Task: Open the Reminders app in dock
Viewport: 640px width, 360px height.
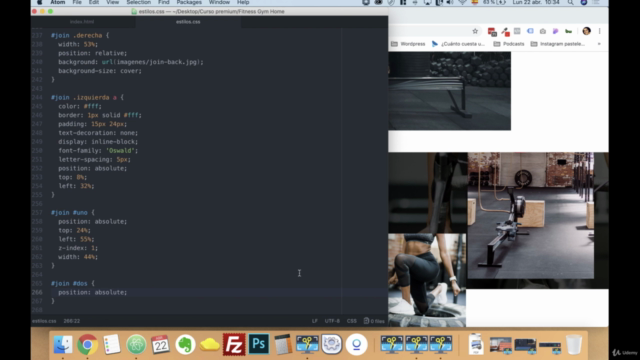Action: 112,345
